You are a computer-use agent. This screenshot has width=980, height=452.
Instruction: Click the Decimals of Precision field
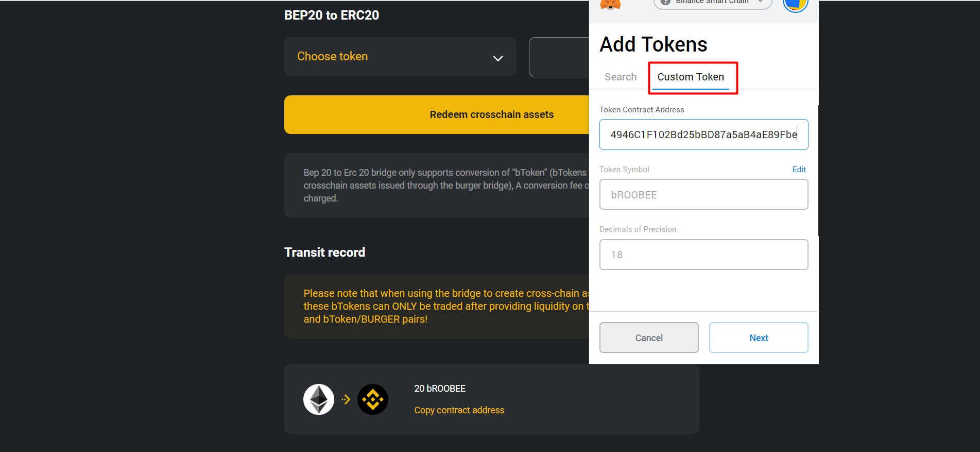coord(704,255)
